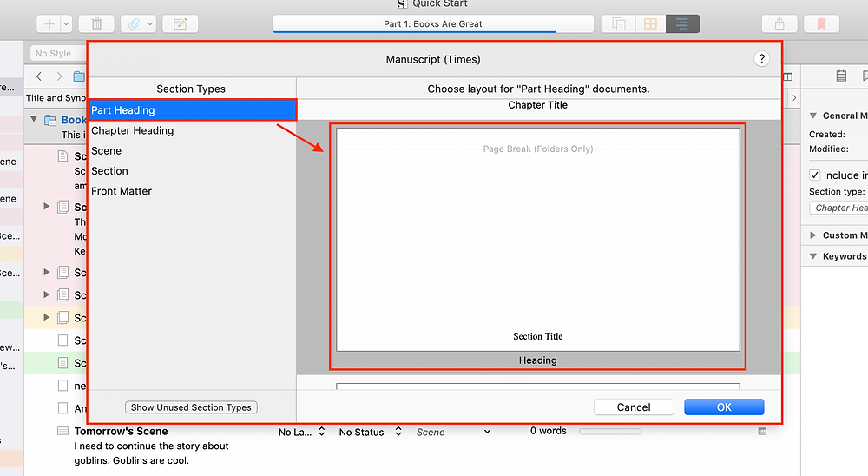Open the No Status dropdown for Tomorrow's Scene

(x=371, y=433)
